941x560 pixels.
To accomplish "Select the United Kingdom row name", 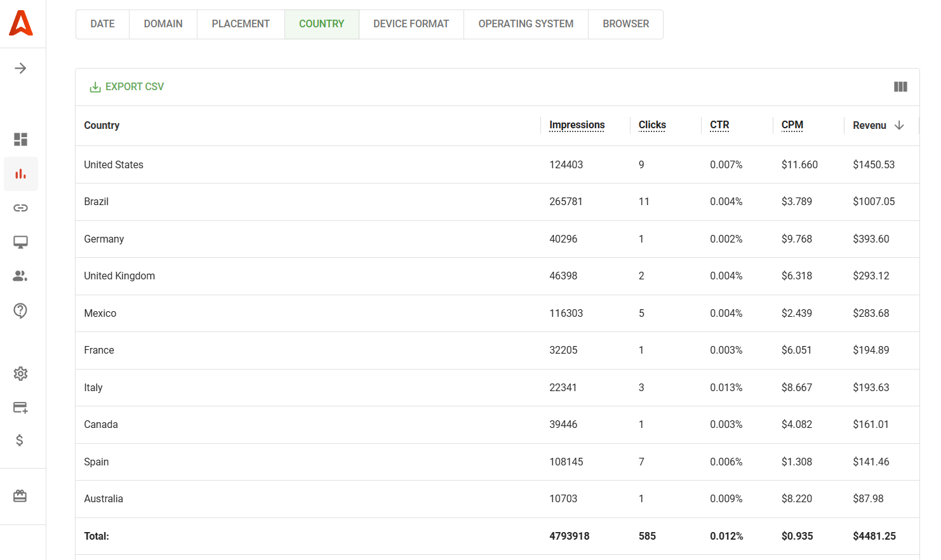I will 119,276.
